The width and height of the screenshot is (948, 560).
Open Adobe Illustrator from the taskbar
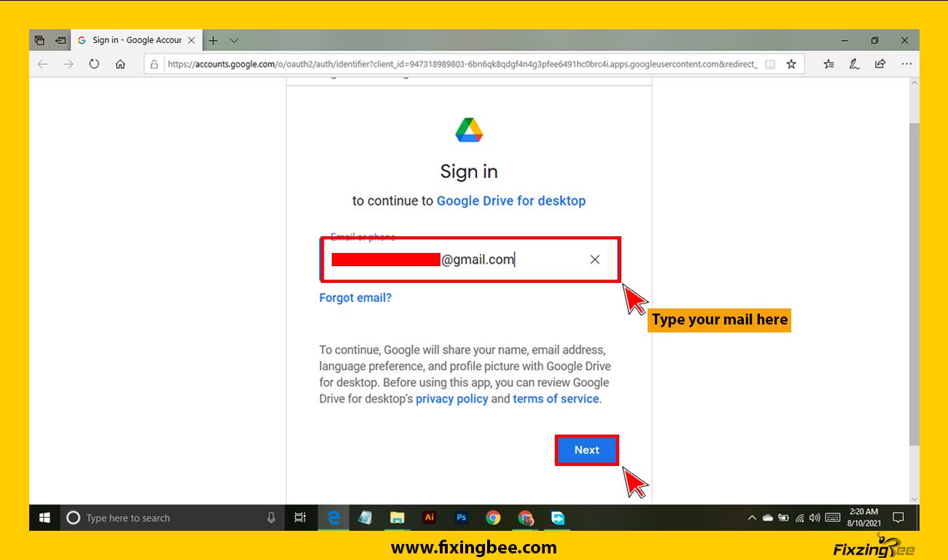(x=430, y=518)
